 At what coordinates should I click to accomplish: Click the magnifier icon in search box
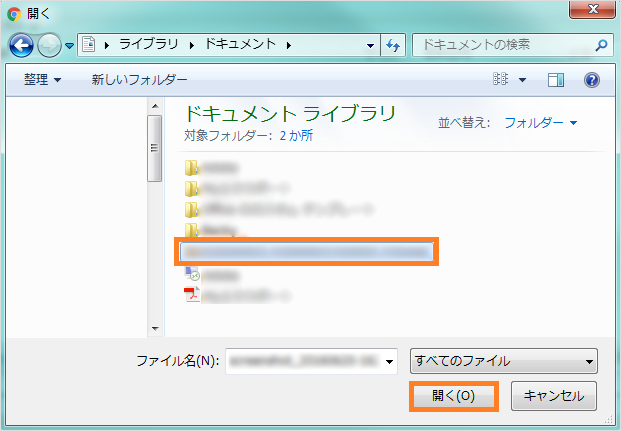(601, 45)
